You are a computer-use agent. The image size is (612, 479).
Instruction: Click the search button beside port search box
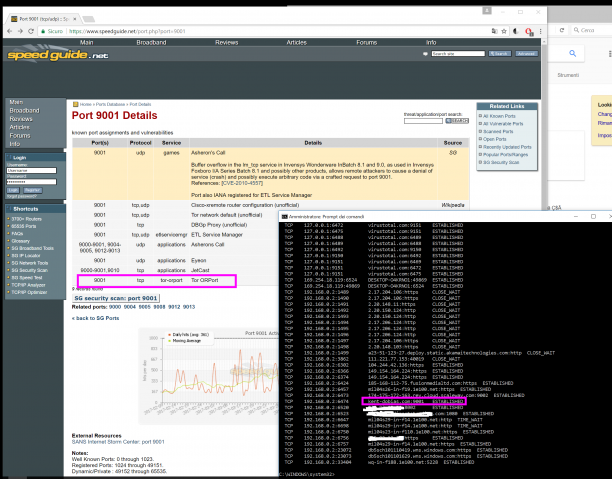[457, 121]
